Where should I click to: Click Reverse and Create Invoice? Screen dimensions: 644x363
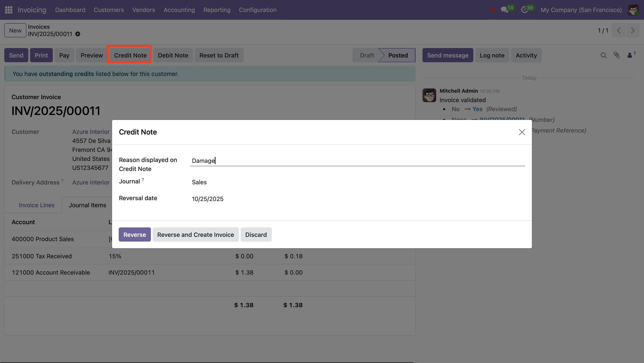click(x=196, y=234)
